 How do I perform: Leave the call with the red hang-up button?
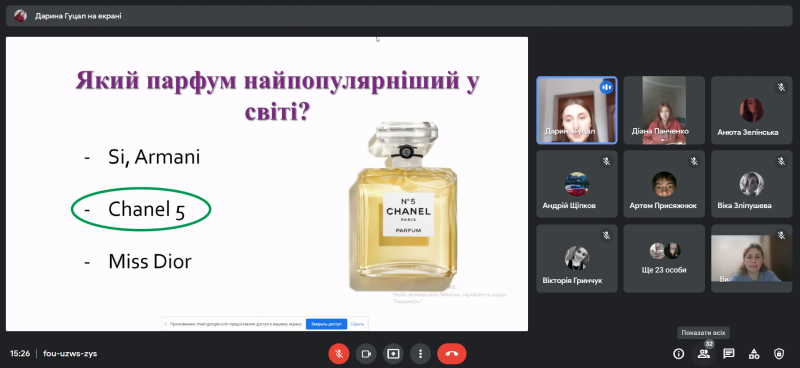452,354
